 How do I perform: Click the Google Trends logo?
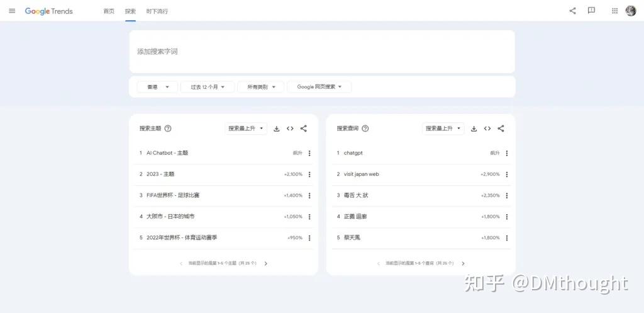click(x=48, y=11)
